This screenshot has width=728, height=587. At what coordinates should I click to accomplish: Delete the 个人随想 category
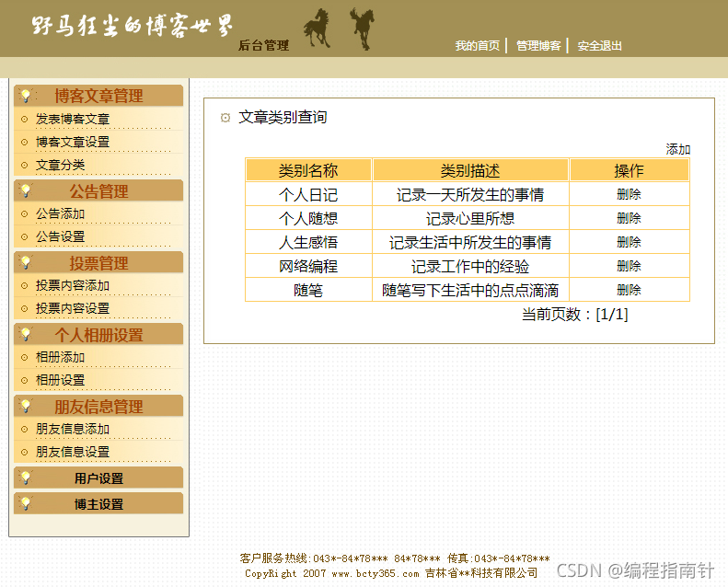tap(629, 218)
